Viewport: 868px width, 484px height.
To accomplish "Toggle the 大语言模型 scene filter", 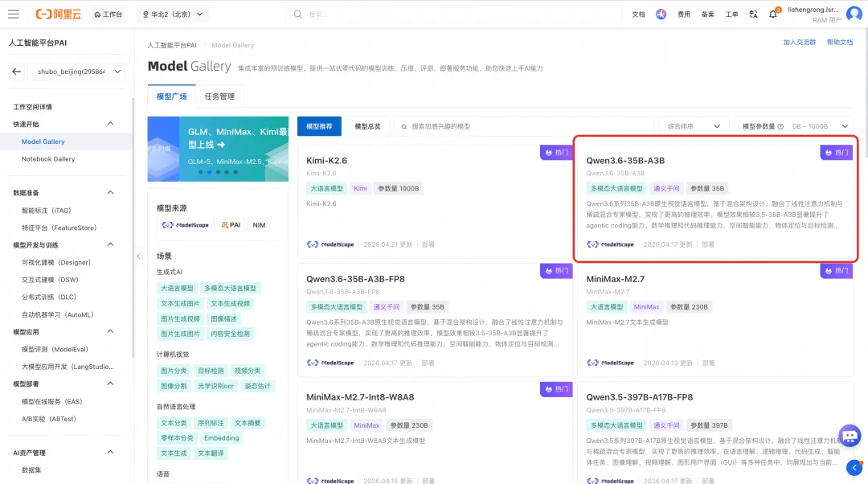I will click(x=177, y=289).
